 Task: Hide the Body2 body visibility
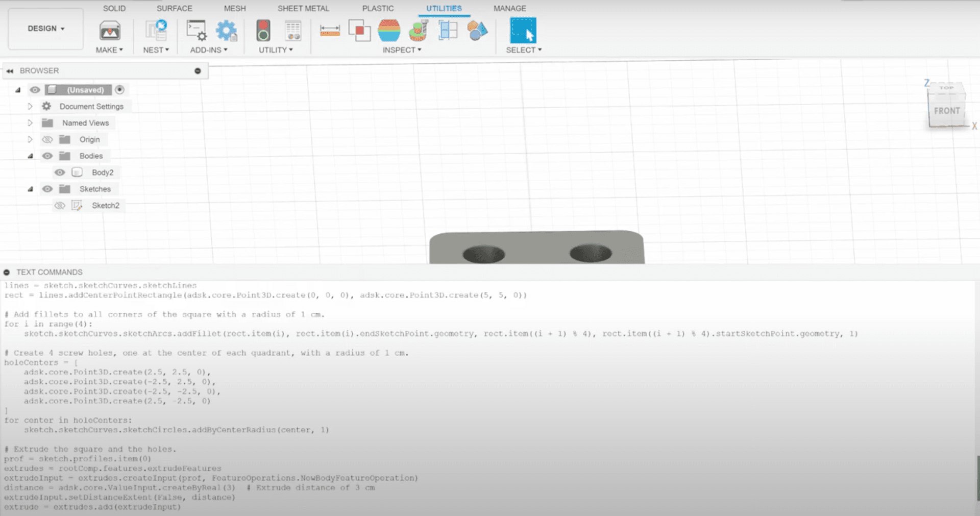tap(60, 173)
